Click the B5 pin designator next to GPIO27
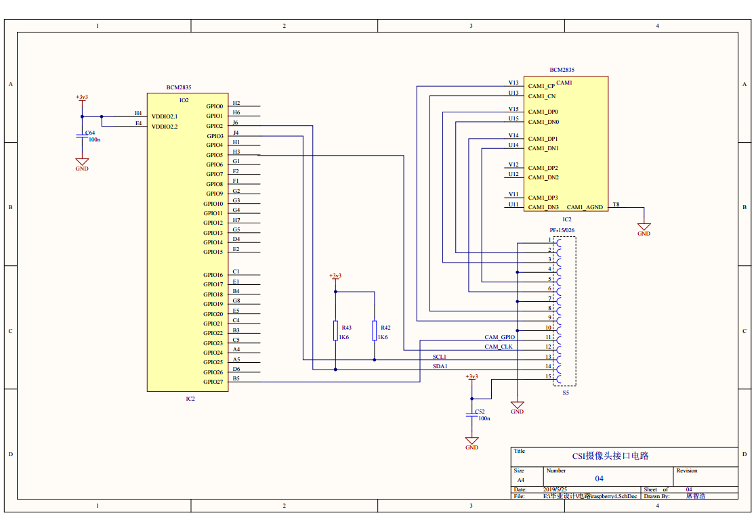This screenshot has height=532, width=756. pos(236,379)
